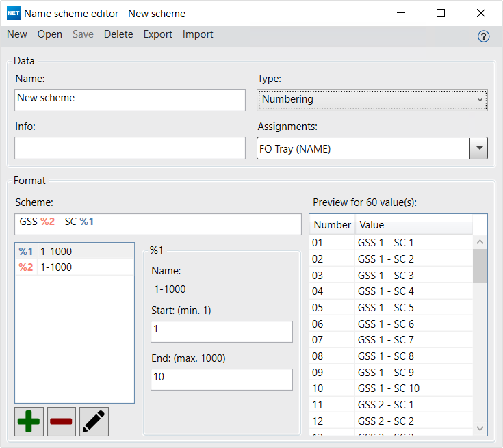
Task: Select the %2 placeholder row
Action: (75, 267)
